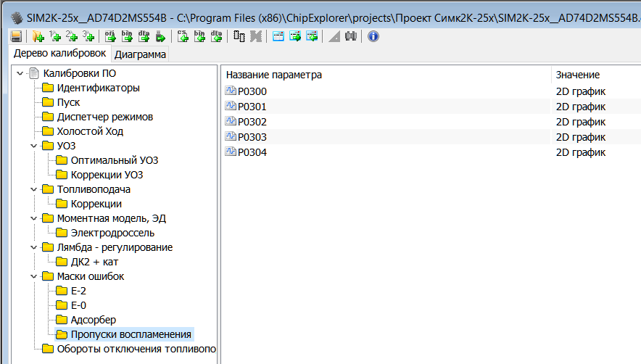Image resolution: width=641 pixels, height=364 pixels.
Task: Click the 'cs' import toolbar icon
Action: coord(183,36)
